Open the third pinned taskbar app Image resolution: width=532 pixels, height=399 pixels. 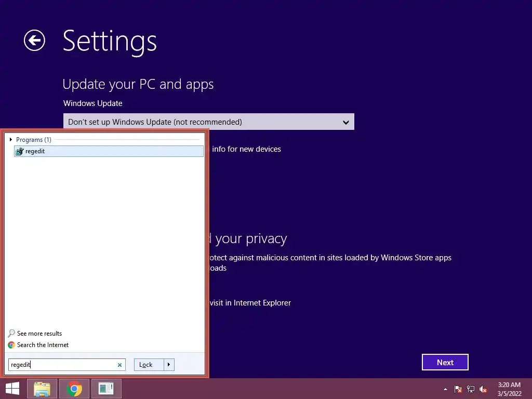pos(106,389)
